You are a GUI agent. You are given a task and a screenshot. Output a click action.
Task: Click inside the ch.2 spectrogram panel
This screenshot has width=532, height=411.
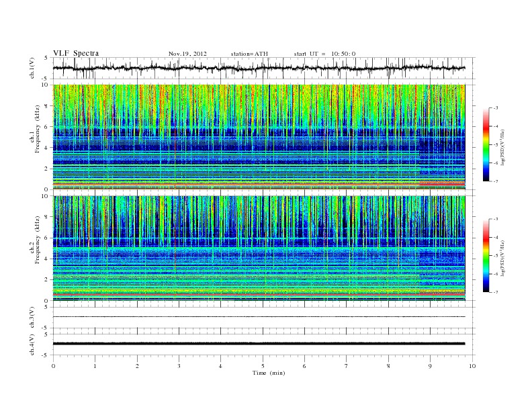point(259,248)
